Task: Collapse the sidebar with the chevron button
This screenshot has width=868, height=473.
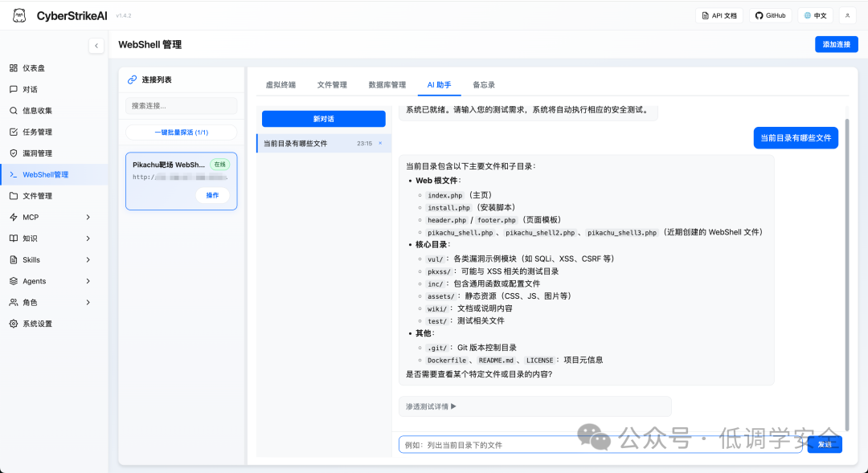Action: [96, 46]
